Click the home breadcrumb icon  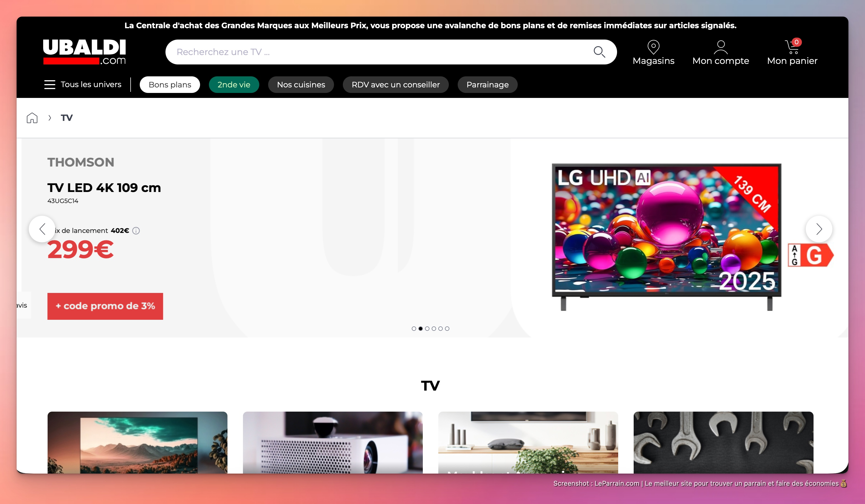[x=32, y=118]
